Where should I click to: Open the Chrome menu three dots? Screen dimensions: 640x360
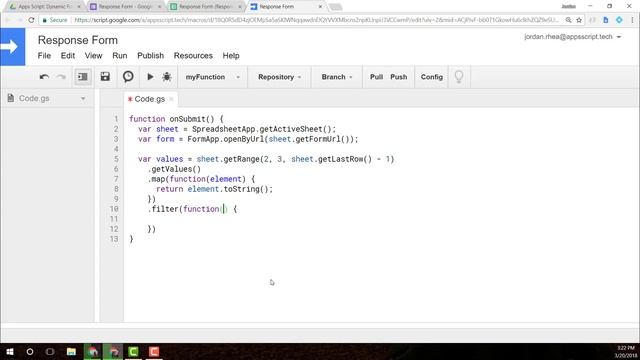click(633, 20)
